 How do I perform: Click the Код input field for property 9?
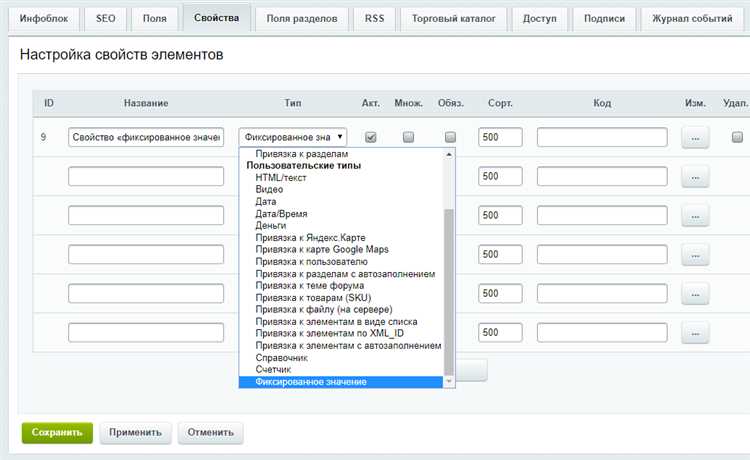click(x=602, y=137)
